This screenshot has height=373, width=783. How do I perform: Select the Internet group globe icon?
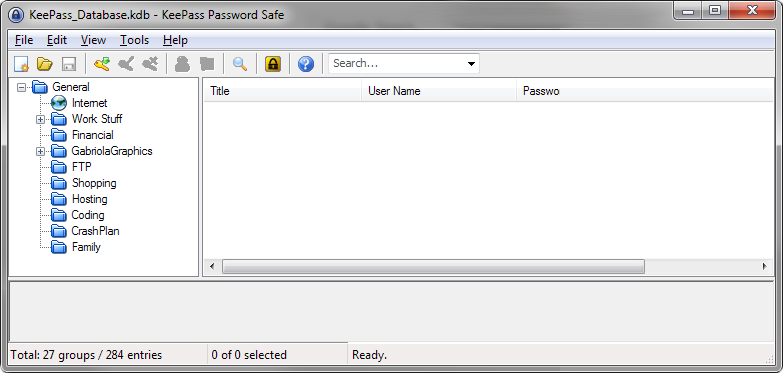pos(59,103)
